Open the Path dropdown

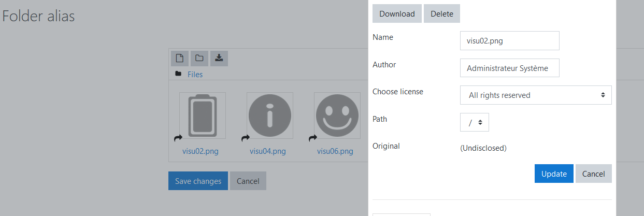[475, 122]
